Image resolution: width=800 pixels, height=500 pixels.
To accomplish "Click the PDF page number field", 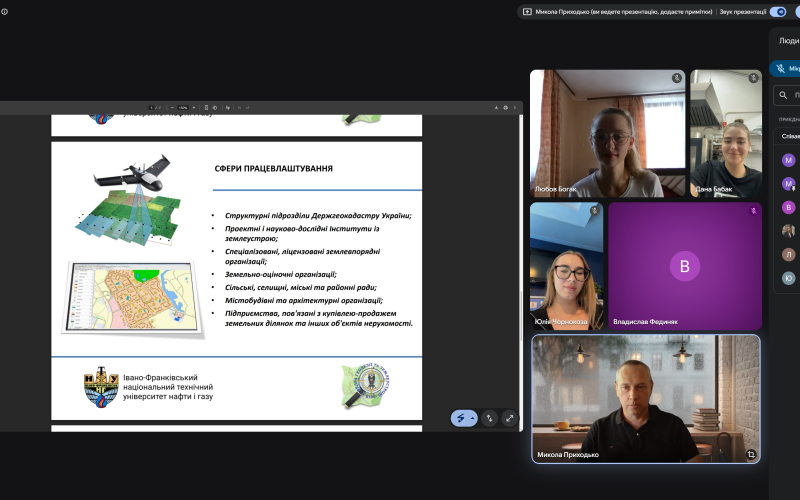I will pyautogui.click(x=152, y=108).
